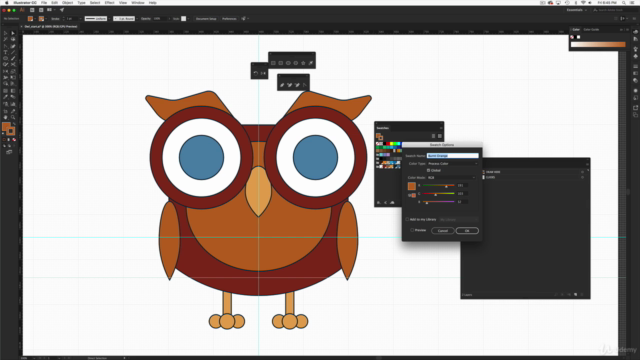Click the color spectrum ramp in Color panel
The height and width of the screenshot is (360, 640).
(x=598, y=44)
